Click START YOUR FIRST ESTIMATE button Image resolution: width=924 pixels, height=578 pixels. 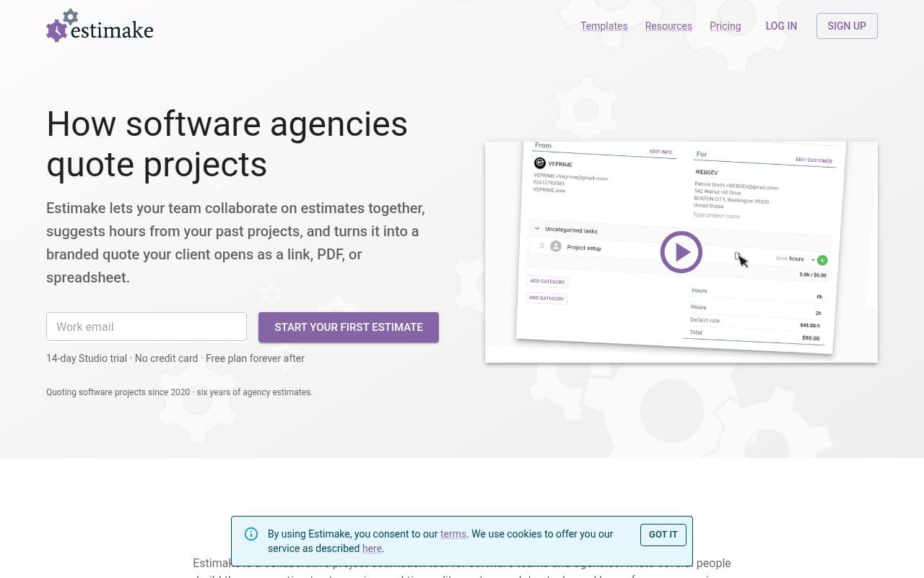(349, 327)
